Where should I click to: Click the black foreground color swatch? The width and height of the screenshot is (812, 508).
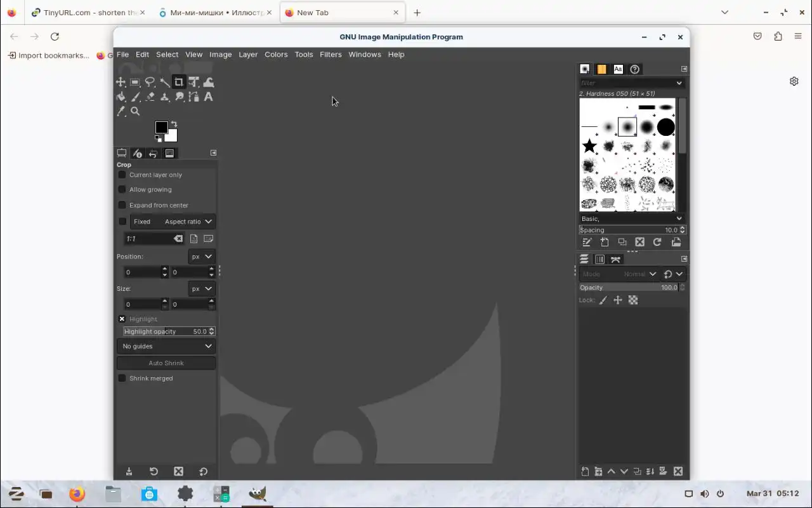click(x=161, y=128)
